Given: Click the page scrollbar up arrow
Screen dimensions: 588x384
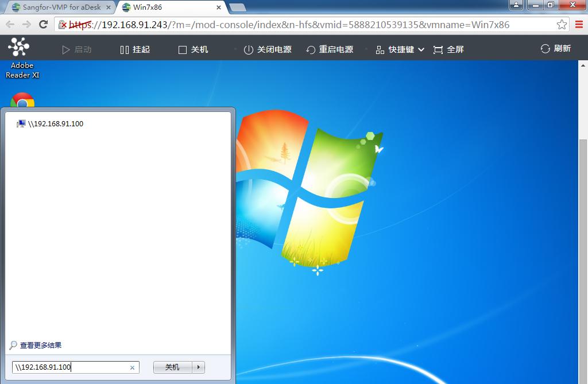Looking at the screenshot, I should 583,65.
